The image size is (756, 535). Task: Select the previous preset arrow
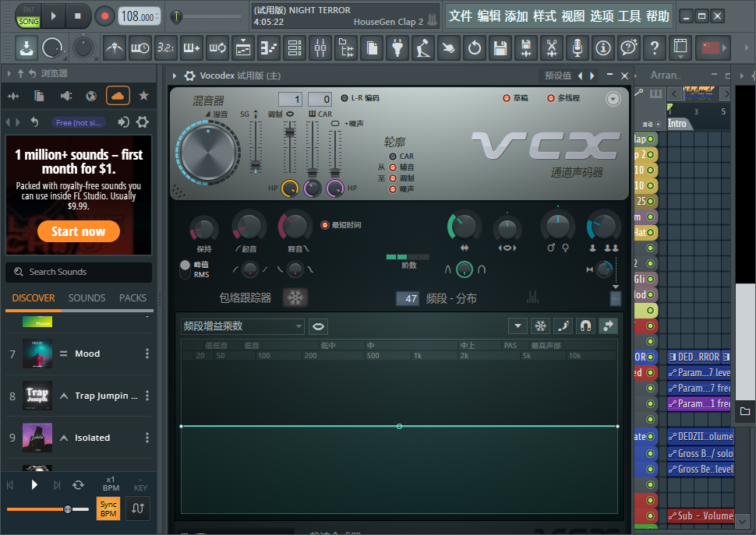pyautogui.click(x=580, y=76)
